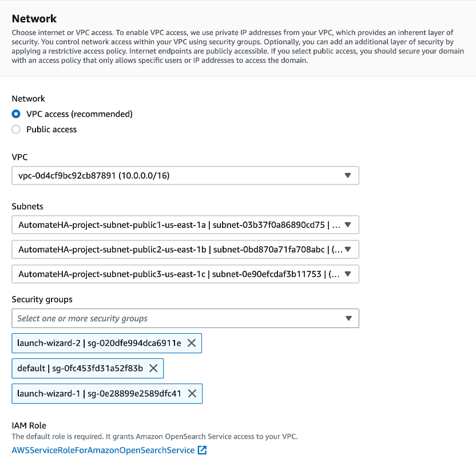The height and width of the screenshot is (466, 476).
Task: Click the VPC dropdown arrow icon
Action: pos(348,176)
